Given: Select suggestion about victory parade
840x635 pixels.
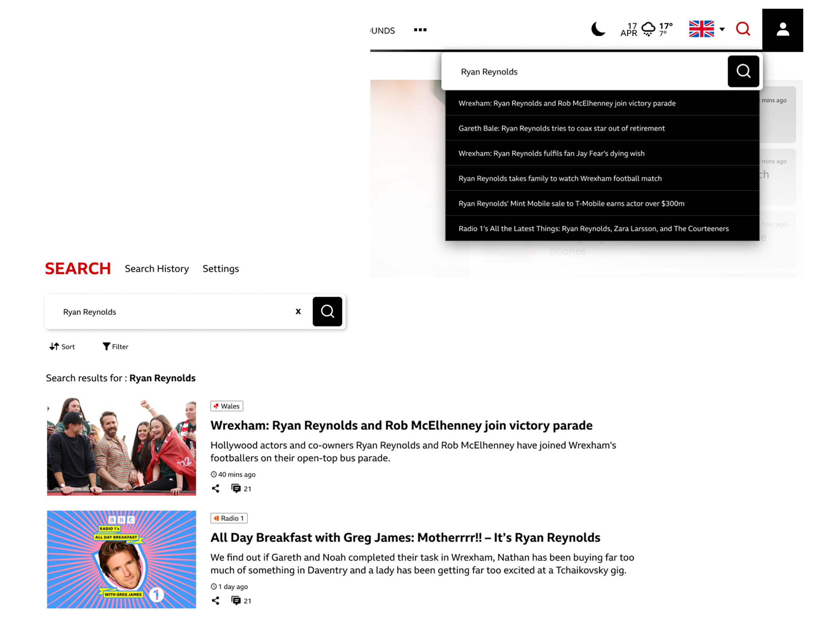Looking at the screenshot, I should point(602,103).
